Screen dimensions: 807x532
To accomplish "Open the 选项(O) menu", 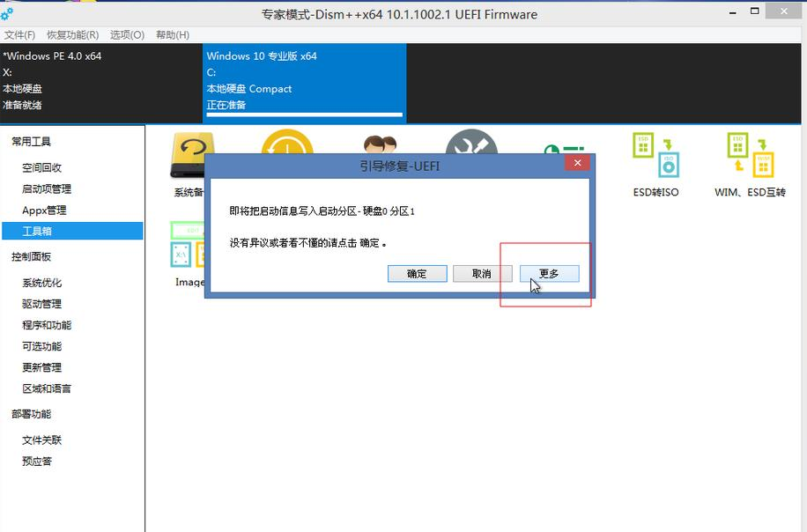I will [127, 35].
